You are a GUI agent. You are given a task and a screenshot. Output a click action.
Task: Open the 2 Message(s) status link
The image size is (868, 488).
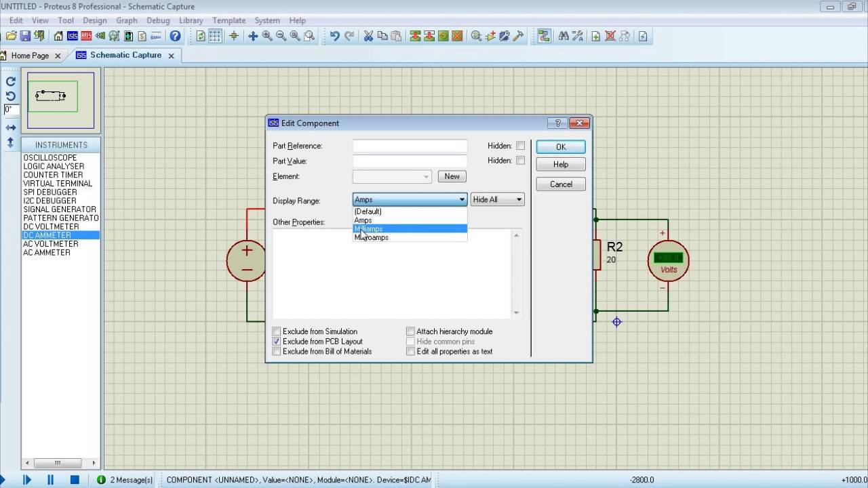coord(125,480)
